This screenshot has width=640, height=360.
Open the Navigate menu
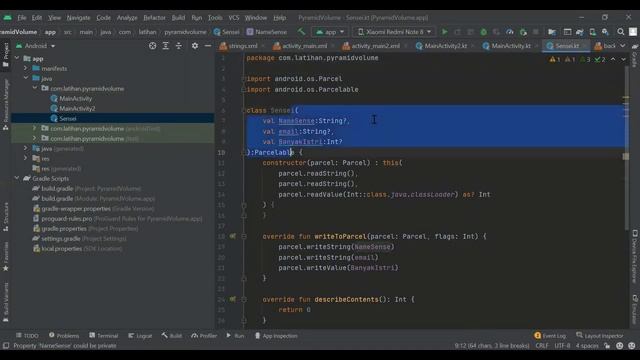point(78,18)
